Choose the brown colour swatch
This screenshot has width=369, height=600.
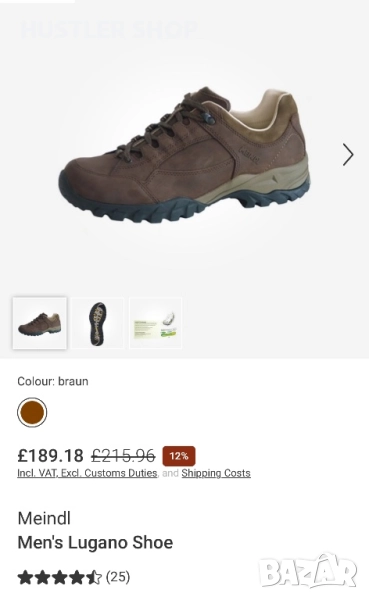(x=32, y=412)
